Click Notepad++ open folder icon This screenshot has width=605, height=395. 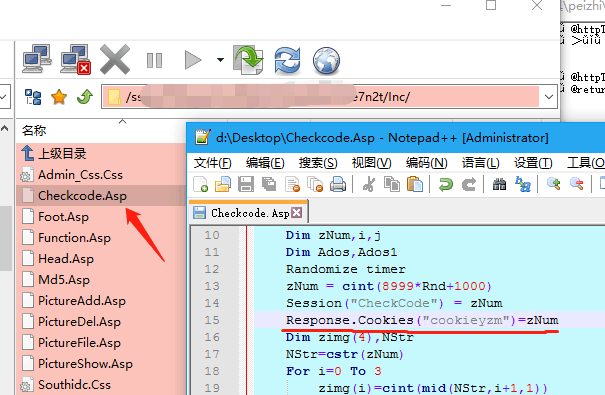[x=223, y=184]
